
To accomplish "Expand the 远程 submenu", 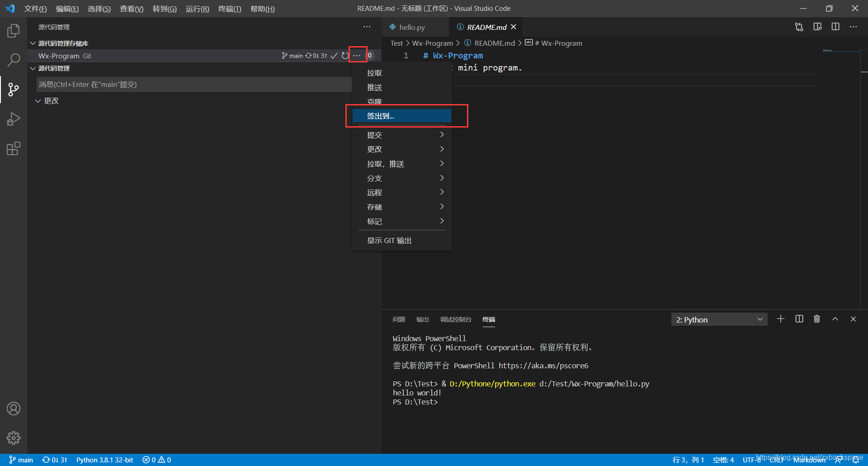I will [402, 192].
